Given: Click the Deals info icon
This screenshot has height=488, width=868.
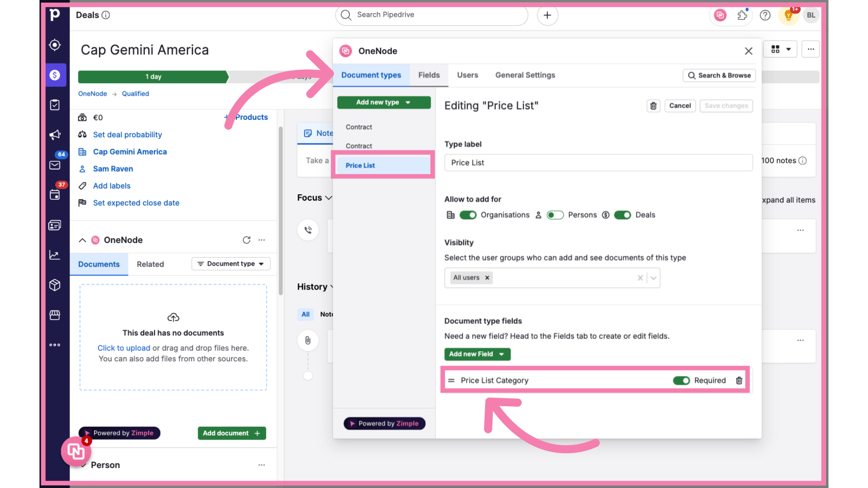Looking at the screenshot, I should pyautogui.click(x=106, y=15).
